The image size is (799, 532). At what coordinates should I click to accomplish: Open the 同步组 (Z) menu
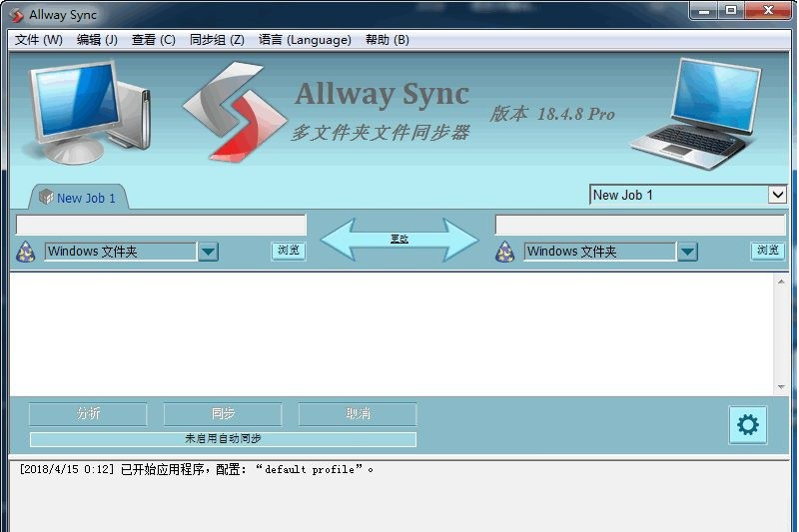point(217,40)
